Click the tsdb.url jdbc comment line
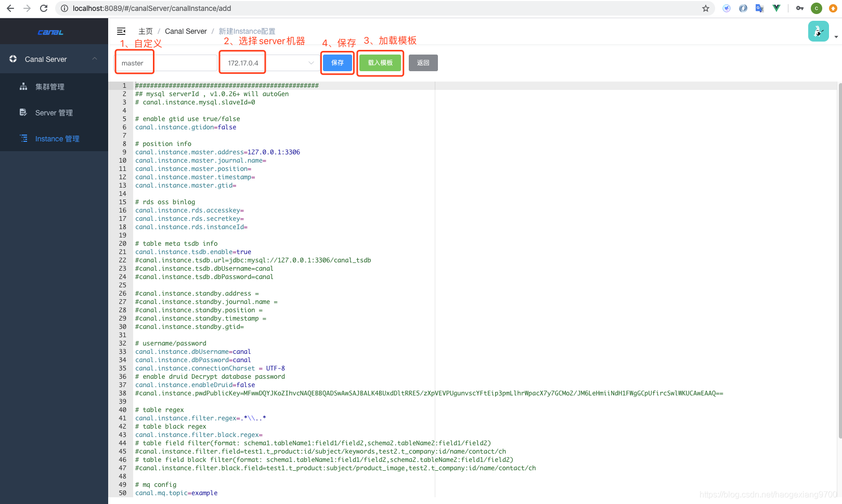This screenshot has width=842, height=504. [253, 260]
